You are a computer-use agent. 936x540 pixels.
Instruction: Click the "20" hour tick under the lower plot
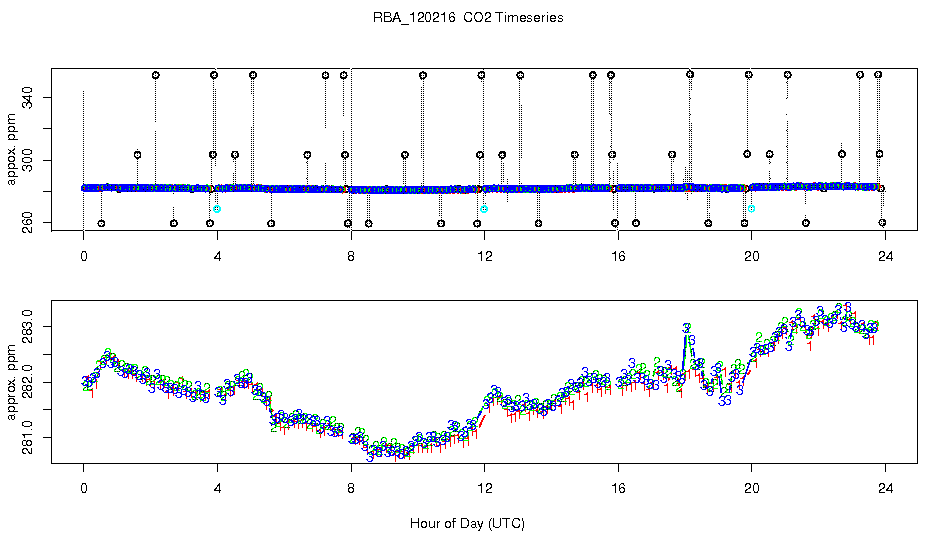tap(752, 488)
